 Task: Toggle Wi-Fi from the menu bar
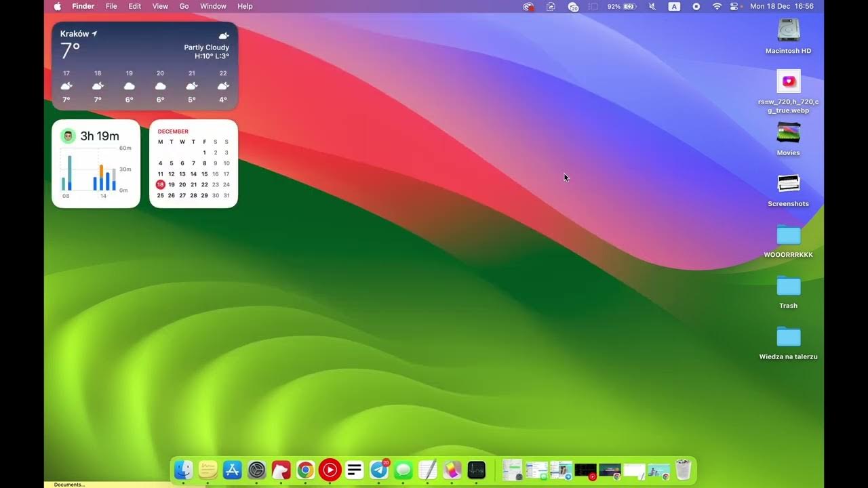point(717,6)
